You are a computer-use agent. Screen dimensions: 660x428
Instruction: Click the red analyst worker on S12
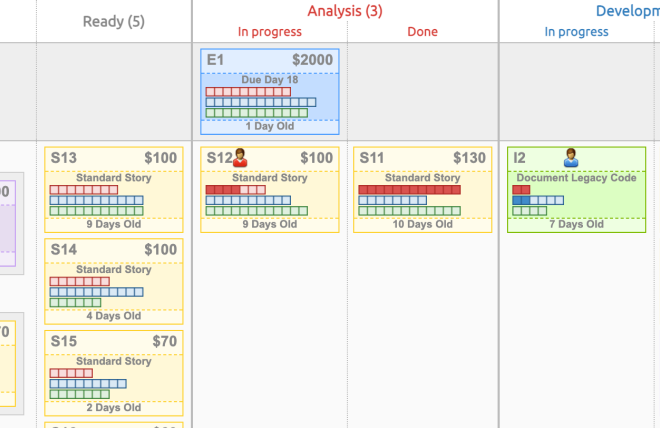(240, 157)
